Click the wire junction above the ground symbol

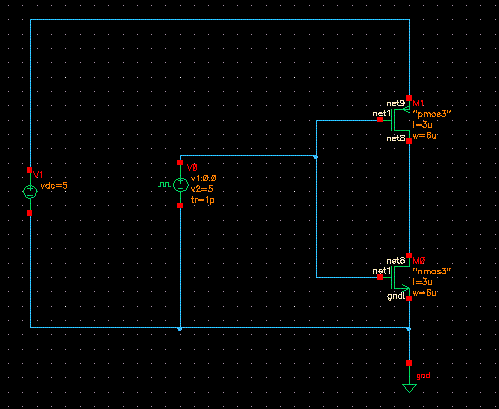(x=409, y=329)
